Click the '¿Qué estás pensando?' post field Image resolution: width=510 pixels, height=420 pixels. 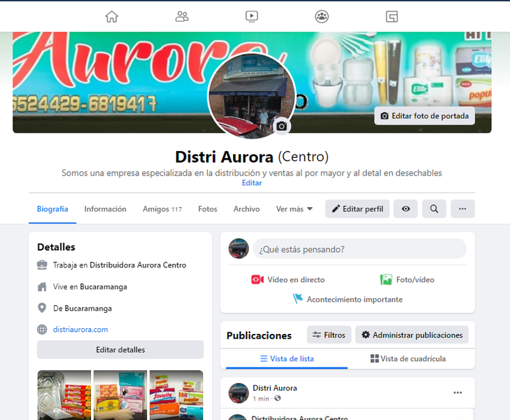coord(360,248)
